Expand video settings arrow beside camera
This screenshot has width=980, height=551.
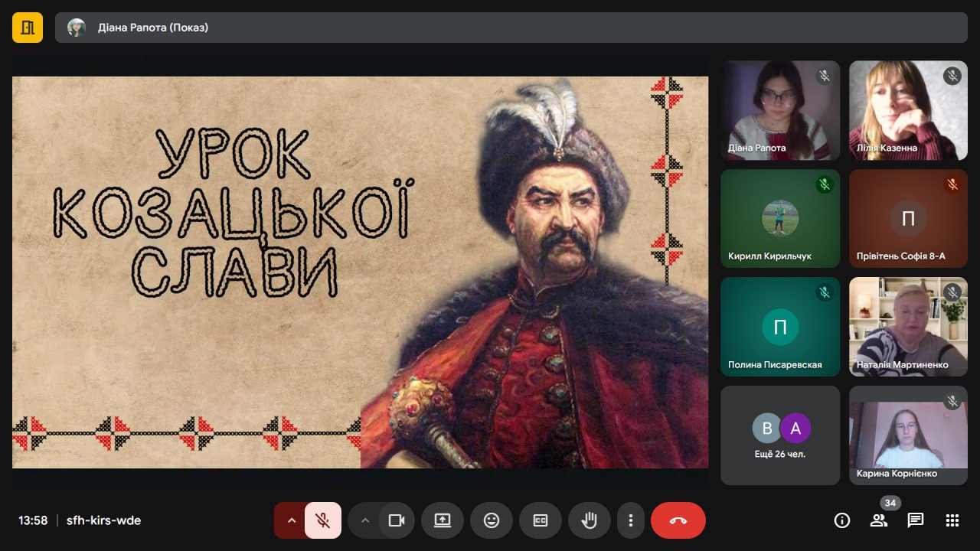364,520
